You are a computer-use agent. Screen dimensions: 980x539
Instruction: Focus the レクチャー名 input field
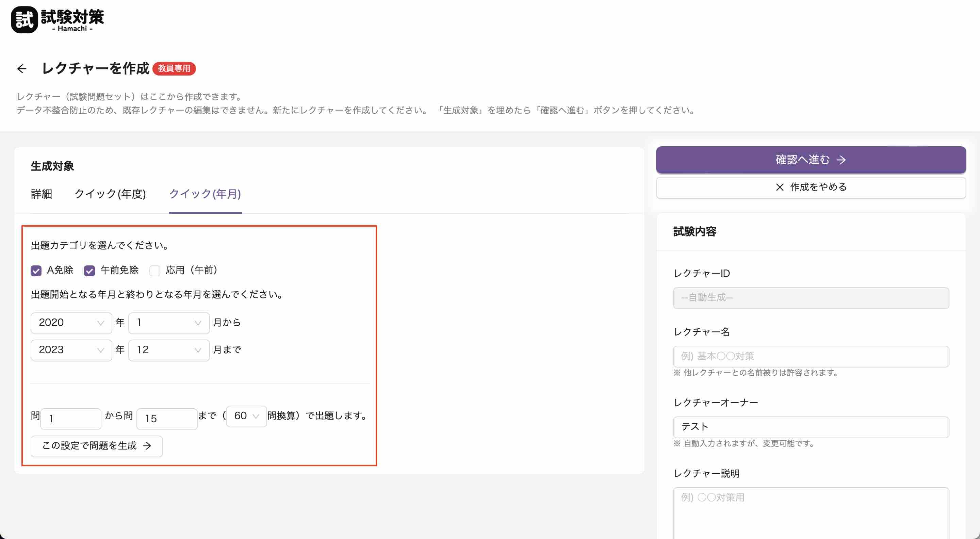point(811,356)
